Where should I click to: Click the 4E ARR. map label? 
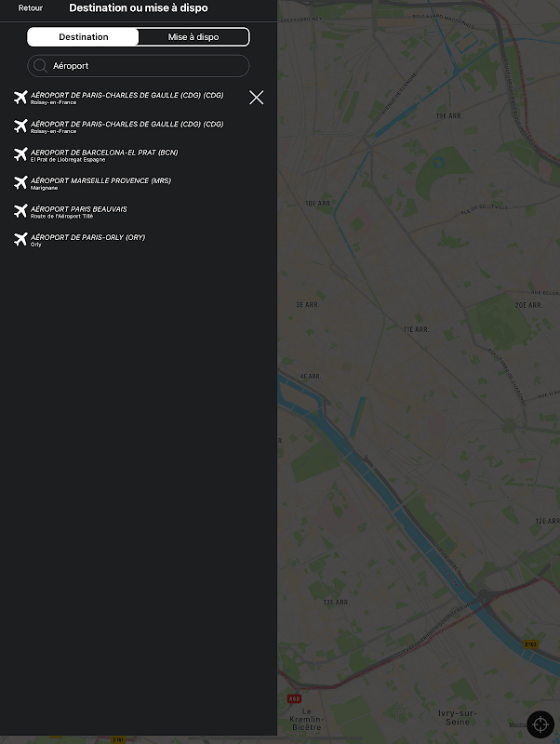click(311, 377)
